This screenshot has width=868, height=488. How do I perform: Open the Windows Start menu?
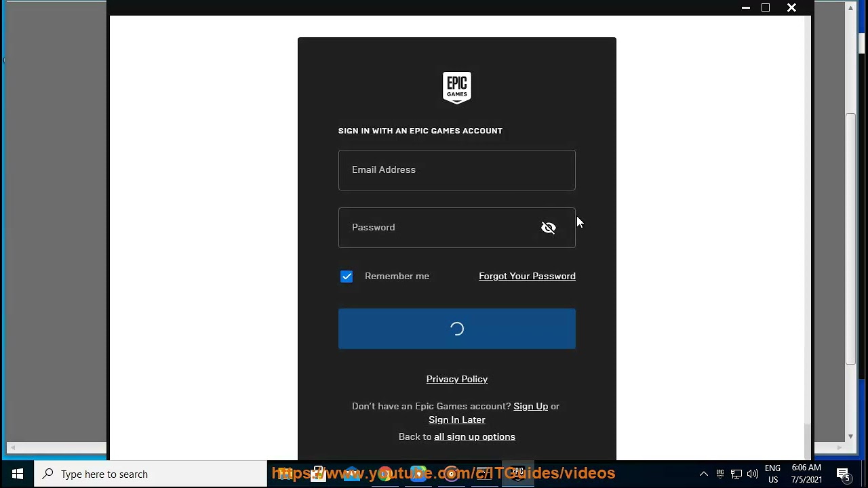pyautogui.click(x=17, y=474)
